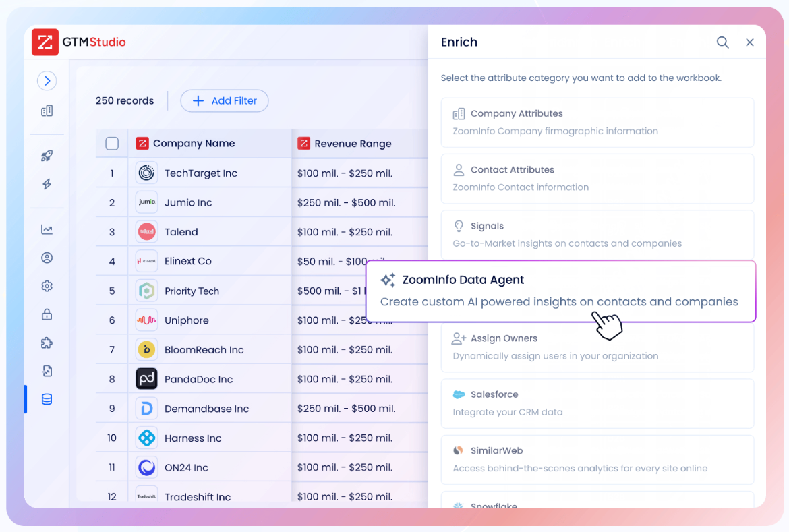The image size is (789, 532).
Task: Click the Harness Inc logo icon
Action: coord(146,438)
